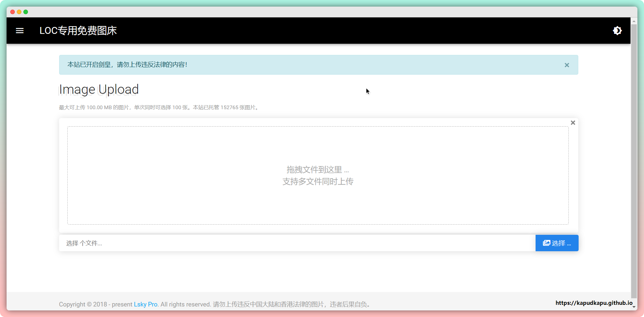Click the dashed drag-and-drop upload area
Viewport: 644px width, 317px height.
(x=318, y=175)
